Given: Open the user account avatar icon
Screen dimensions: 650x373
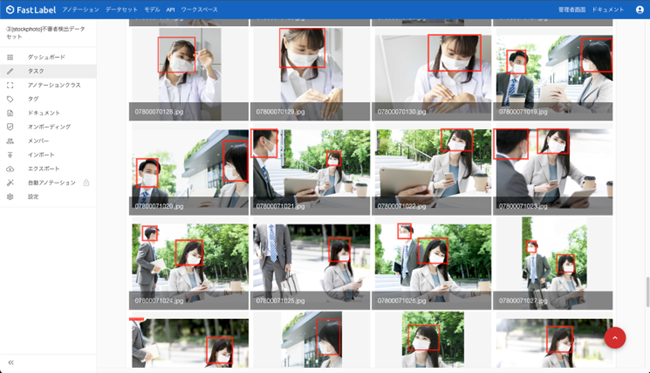Looking at the screenshot, I should click(x=640, y=10).
